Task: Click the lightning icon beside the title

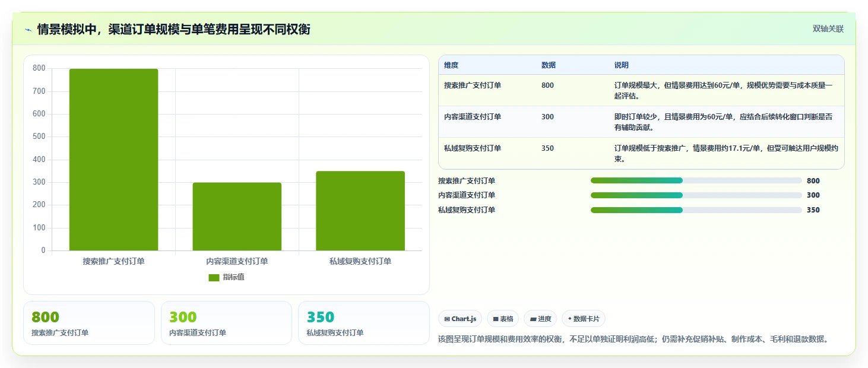Action: tap(28, 30)
